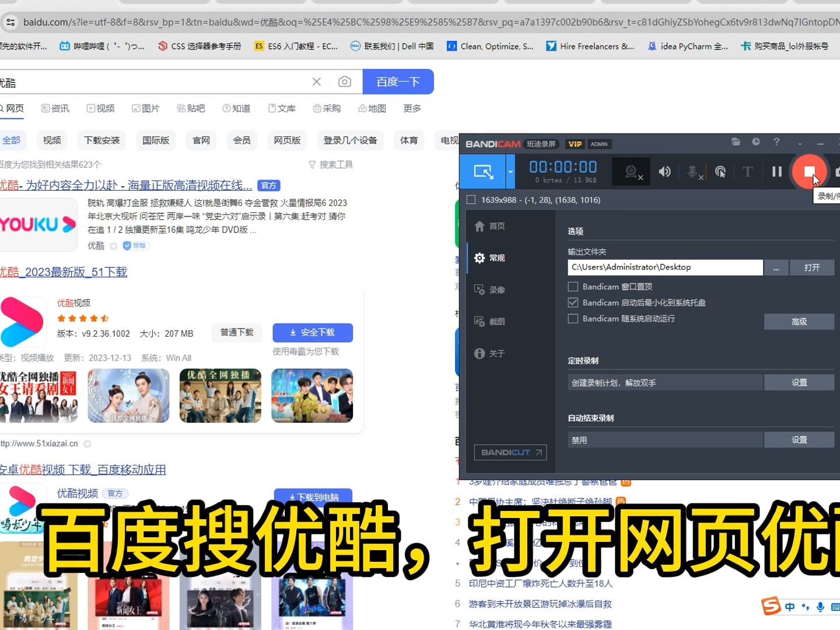Select Bandicam screen rectangle recording mode
The height and width of the screenshot is (630, 840).
click(483, 171)
